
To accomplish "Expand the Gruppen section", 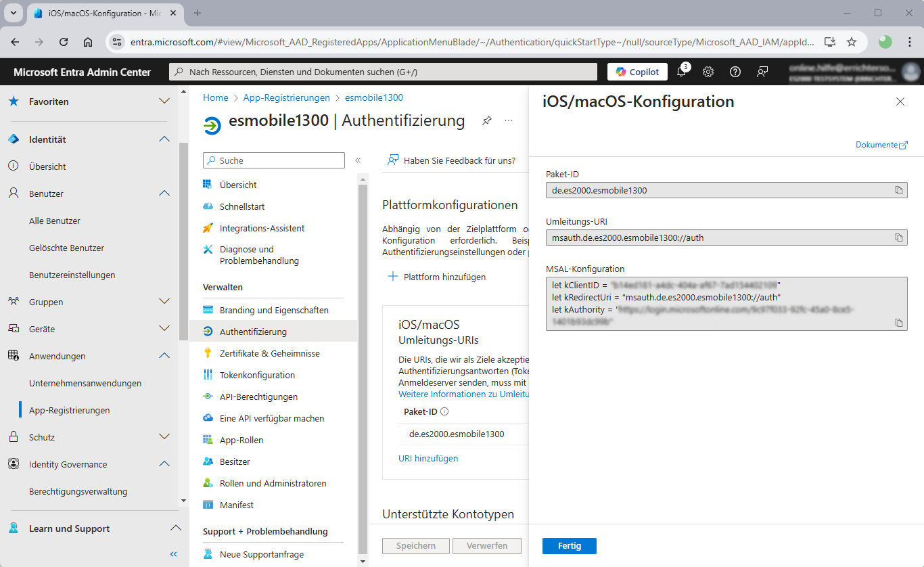I will (x=164, y=302).
